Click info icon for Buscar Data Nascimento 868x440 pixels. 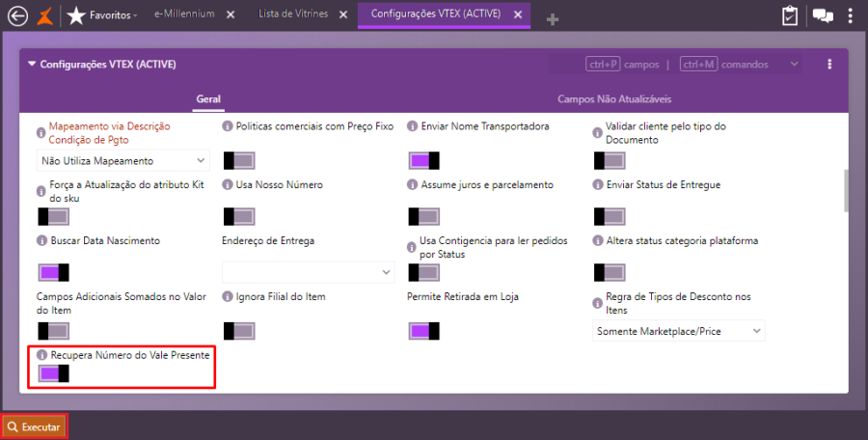[41, 240]
